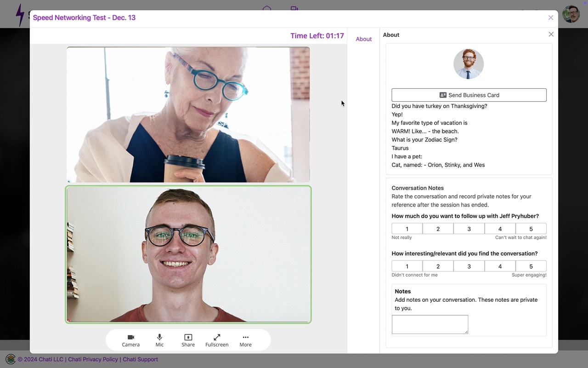The image size is (588, 368).
Task: Click the older woman's video feed
Action: [188, 115]
